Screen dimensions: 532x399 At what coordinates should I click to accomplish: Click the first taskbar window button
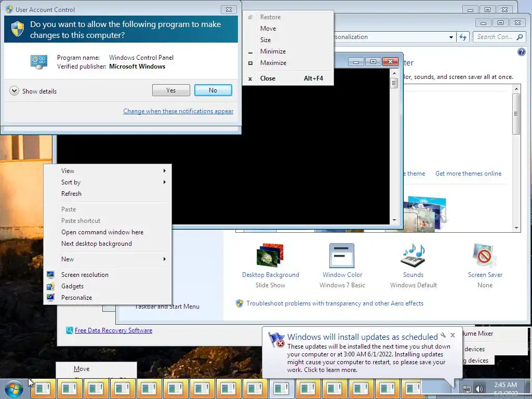tap(43, 388)
